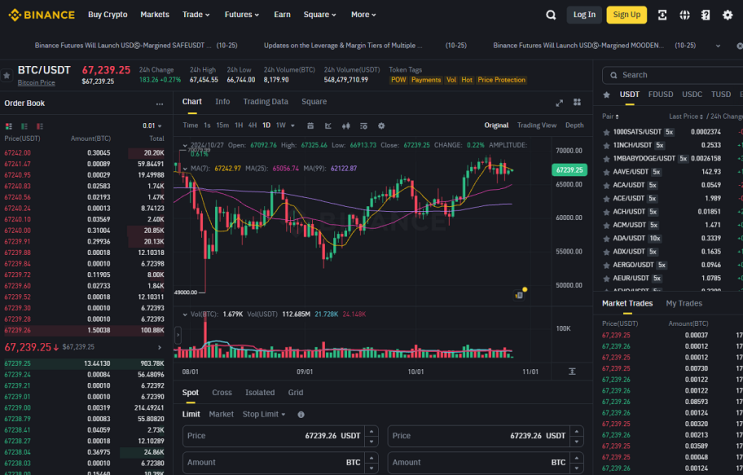Open the QR download icon in header

662,15
